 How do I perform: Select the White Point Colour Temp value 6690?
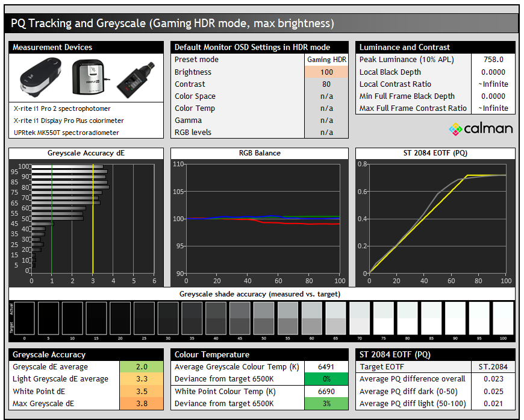pyautogui.click(x=325, y=391)
